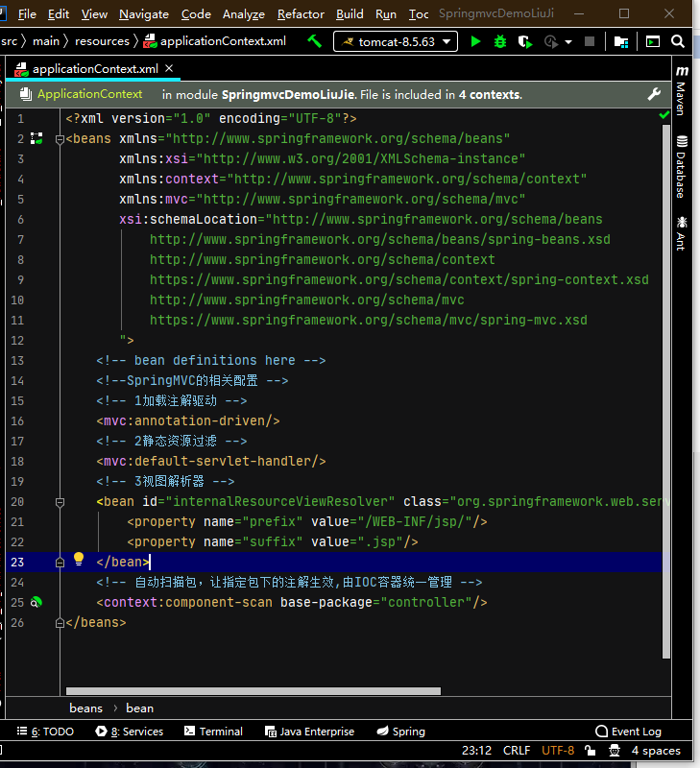The height and width of the screenshot is (768, 700).
Task: Open the inspector hat icon in status bar
Action: coord(615,751)
